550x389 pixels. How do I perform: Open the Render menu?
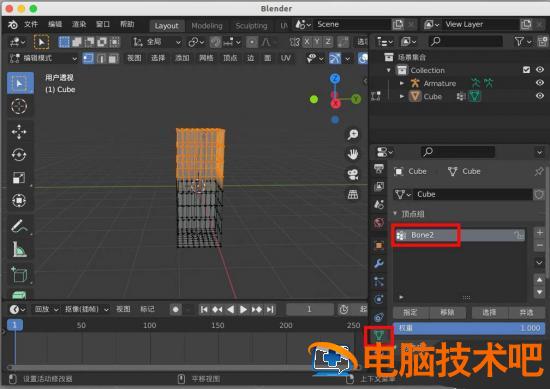pos(79,24)
